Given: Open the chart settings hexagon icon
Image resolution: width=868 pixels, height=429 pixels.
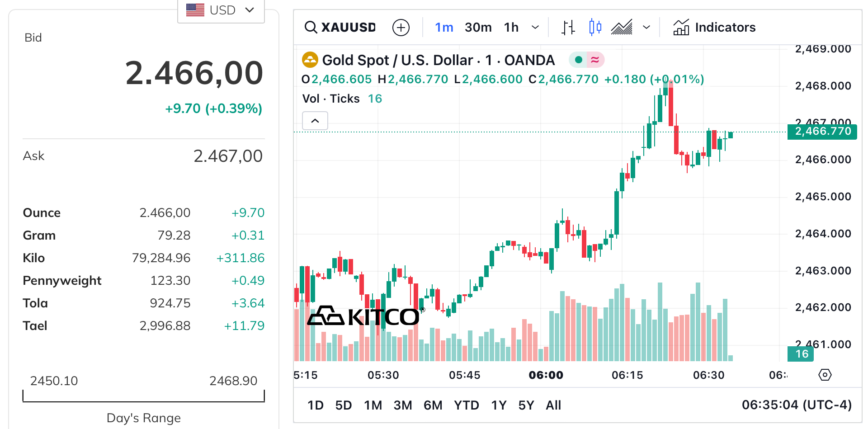Looking at the screenshot, I should click(x=825, y=375).
